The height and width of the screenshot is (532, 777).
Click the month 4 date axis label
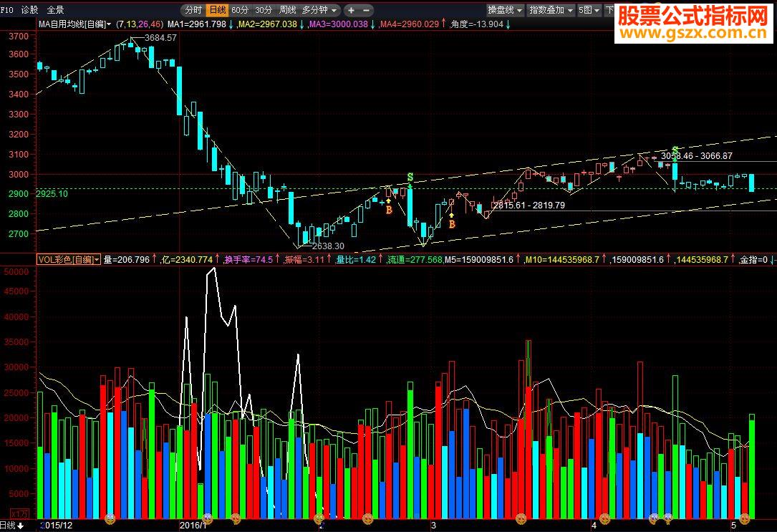pos(594,525)
